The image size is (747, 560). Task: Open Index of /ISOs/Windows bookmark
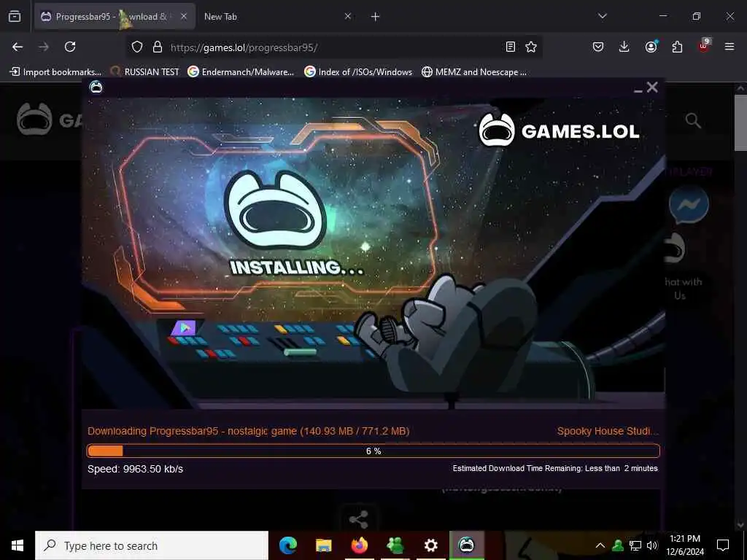(358, 72)
